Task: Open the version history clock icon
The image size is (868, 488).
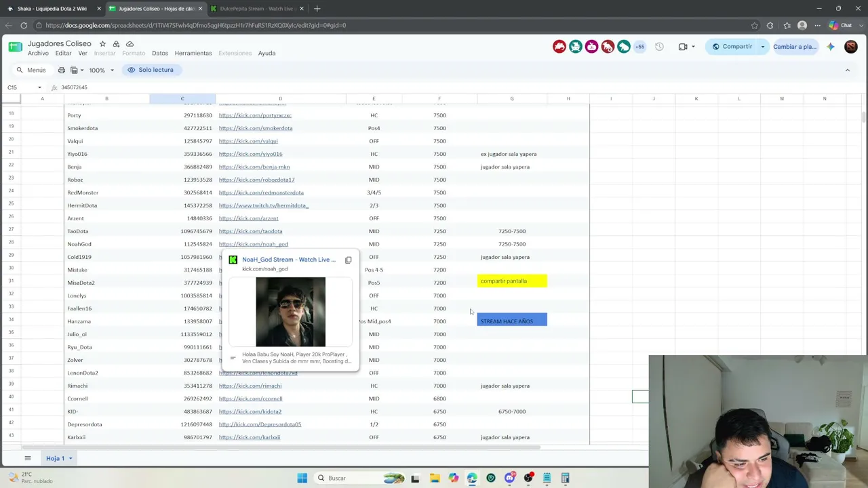Action: [x=659, y=47]
